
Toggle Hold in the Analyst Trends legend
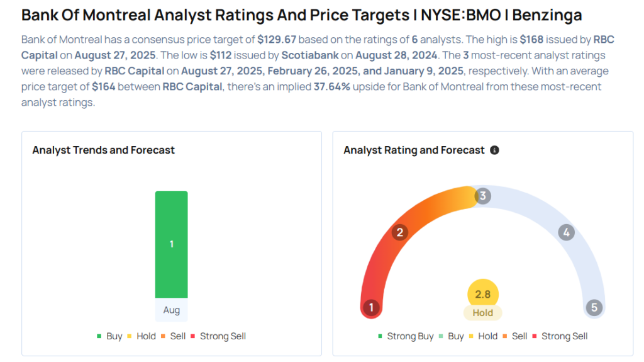click(141, 336)
